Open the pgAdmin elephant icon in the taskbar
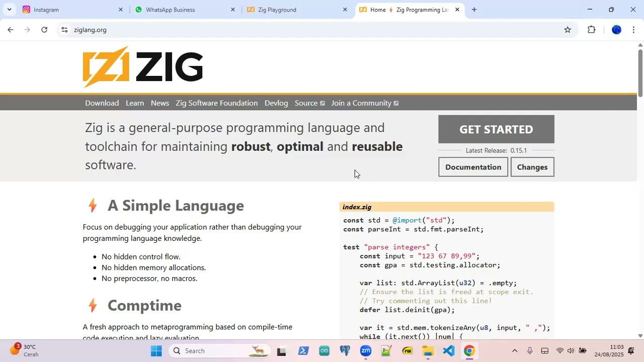This screenshot has height=362, width=644. [x=345, y=350]
